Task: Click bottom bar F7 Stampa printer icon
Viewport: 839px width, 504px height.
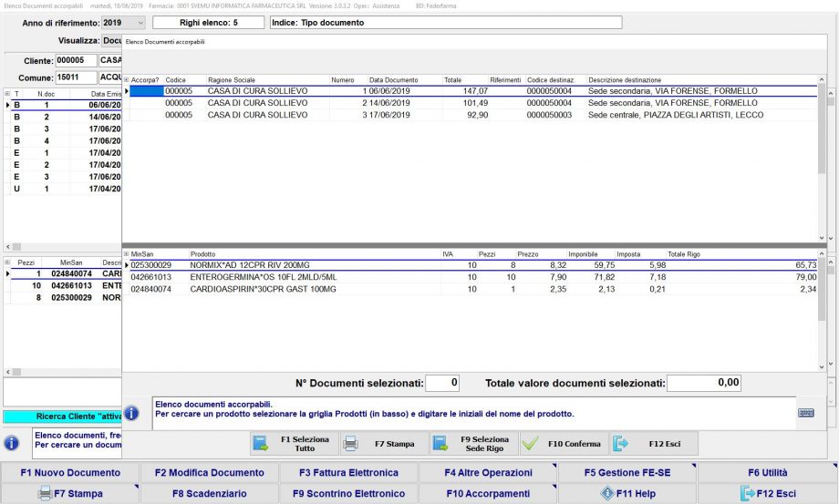Action: (x=44, y=493)
